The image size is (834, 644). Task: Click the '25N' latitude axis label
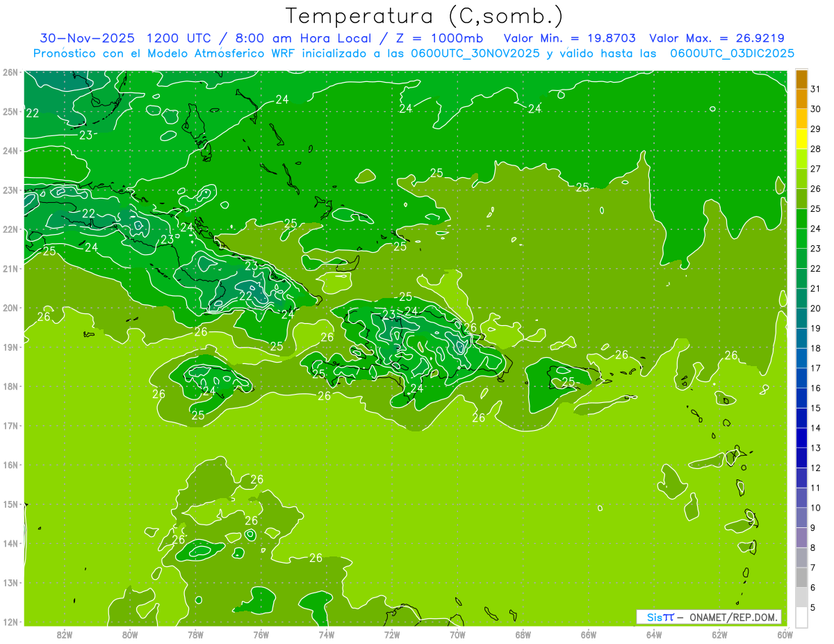coord(10,111)
